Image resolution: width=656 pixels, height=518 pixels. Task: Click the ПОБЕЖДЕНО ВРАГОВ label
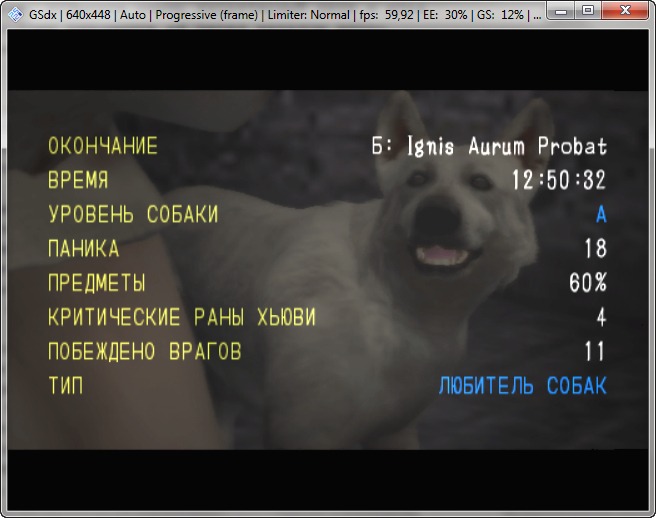[x=145, y=351]
